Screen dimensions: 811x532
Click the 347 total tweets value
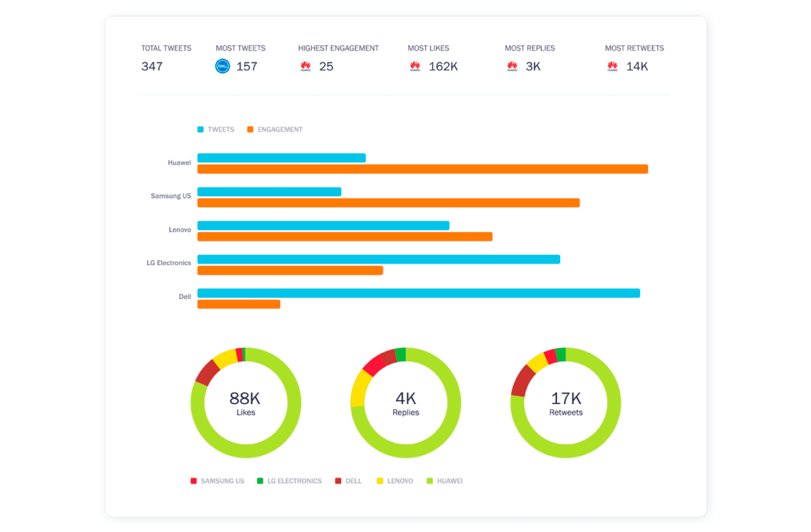[x=152, y=66]
